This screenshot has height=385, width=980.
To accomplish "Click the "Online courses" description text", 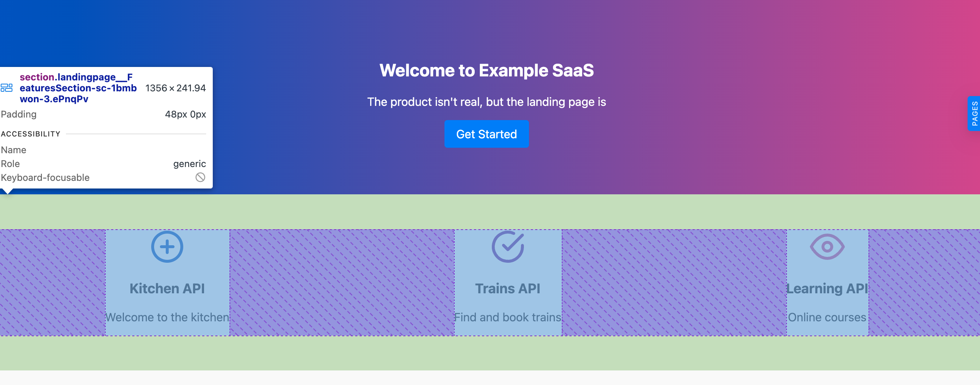I will [x=827, y=317].
